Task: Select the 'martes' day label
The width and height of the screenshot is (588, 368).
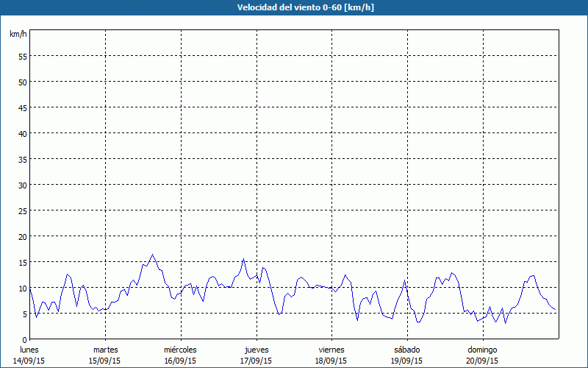Action: coord(105,350)
